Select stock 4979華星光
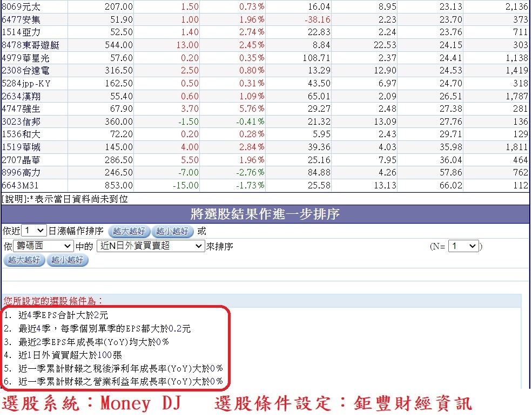532x419 pixels. click(26, 58)
